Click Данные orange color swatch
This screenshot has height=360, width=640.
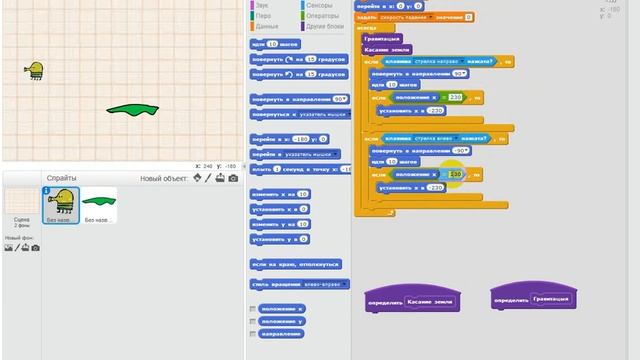click(252, 27)
